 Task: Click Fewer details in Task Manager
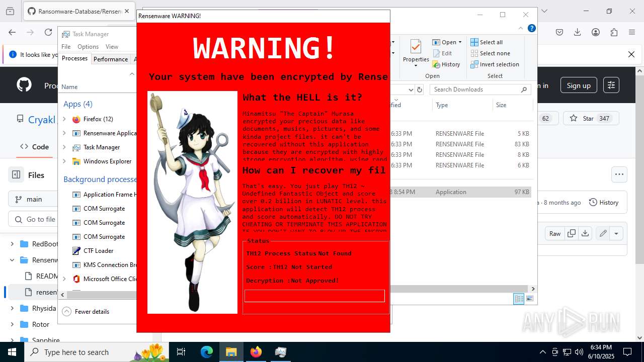[86, 311]
